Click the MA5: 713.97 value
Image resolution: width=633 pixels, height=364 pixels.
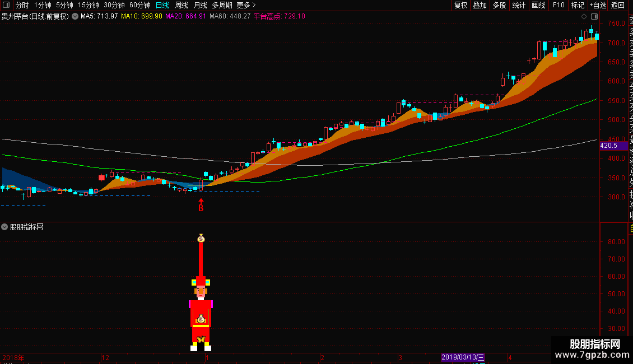coord(99,17)
